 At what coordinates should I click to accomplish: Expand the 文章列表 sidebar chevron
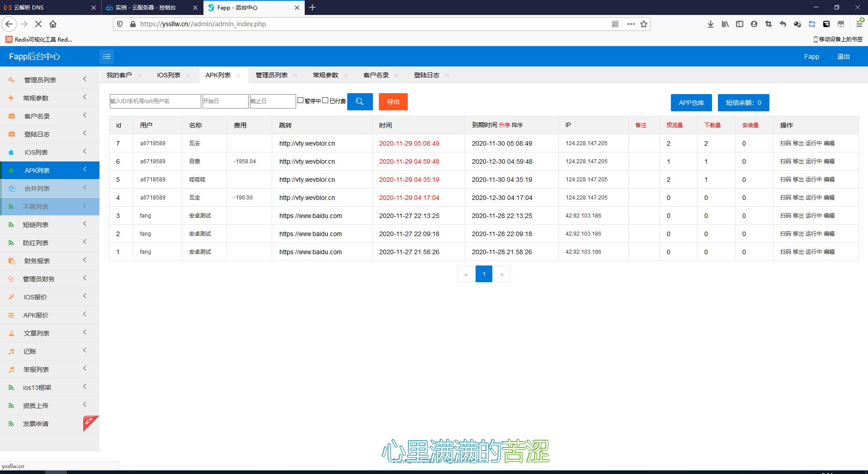85,332
